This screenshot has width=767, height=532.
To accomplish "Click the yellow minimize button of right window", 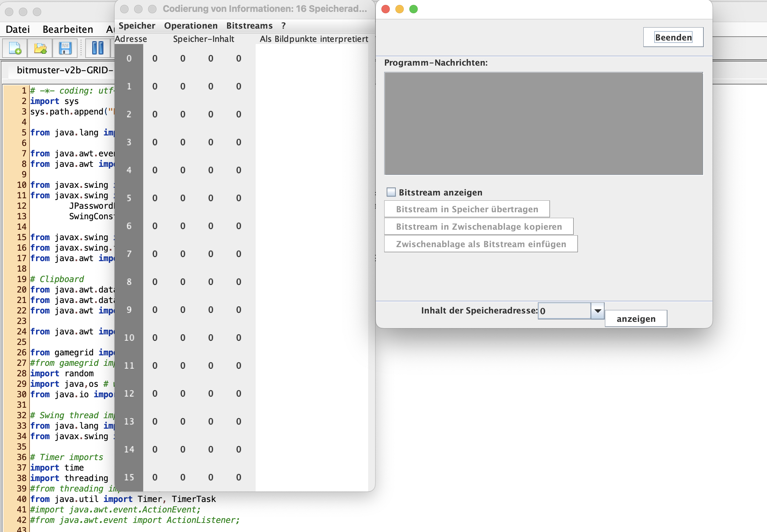I will (400, 9).
